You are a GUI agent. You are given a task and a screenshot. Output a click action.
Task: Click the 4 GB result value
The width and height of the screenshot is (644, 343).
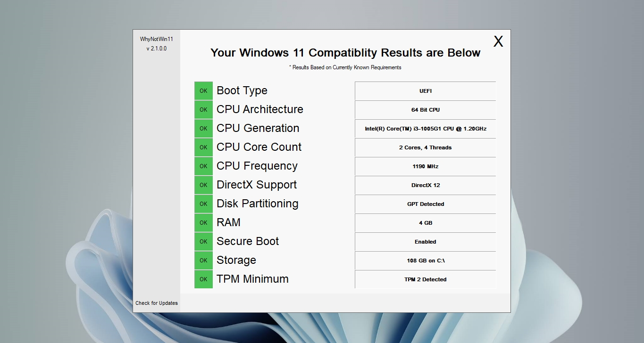coord(426,223)
